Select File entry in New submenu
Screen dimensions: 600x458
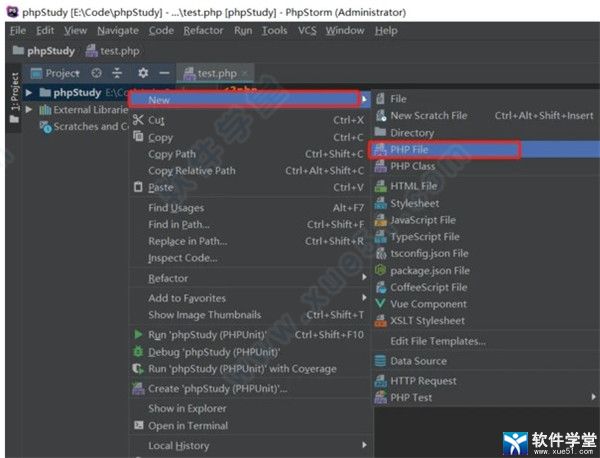(x=398, y=99)
